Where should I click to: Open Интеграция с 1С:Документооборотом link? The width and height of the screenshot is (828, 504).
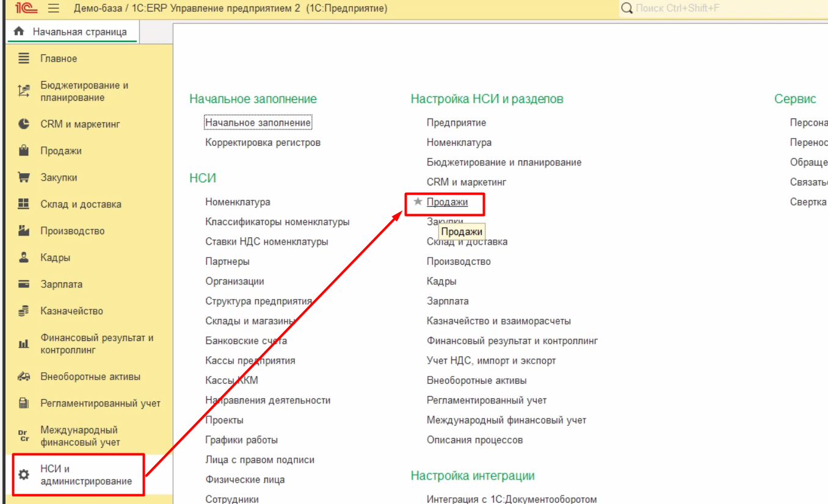pyautogui.click(x=511, y=499)
